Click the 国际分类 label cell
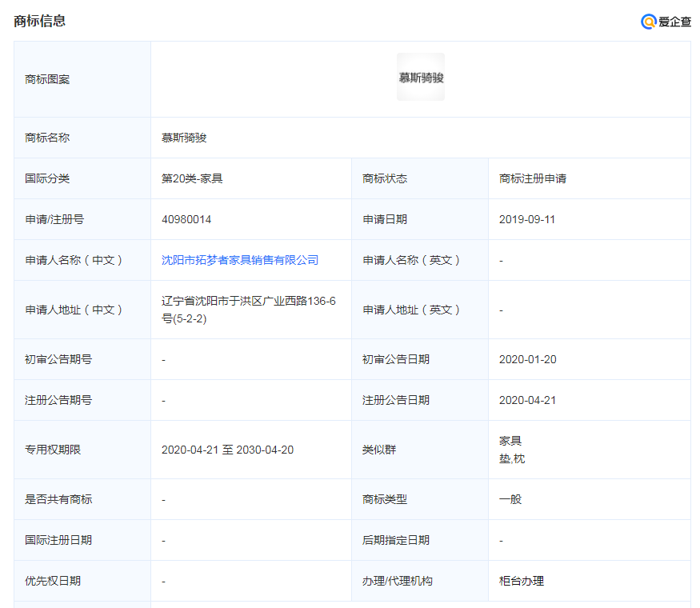The image size is (700, 608). coord(82,178)
